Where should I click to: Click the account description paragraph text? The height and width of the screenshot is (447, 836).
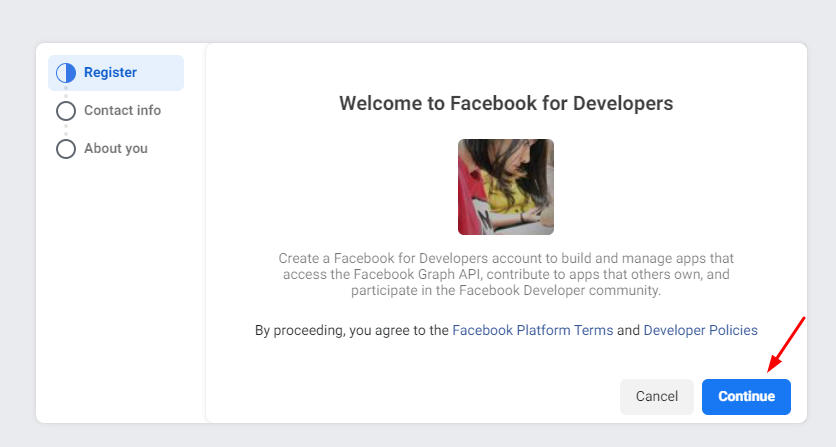coord(506,274)
